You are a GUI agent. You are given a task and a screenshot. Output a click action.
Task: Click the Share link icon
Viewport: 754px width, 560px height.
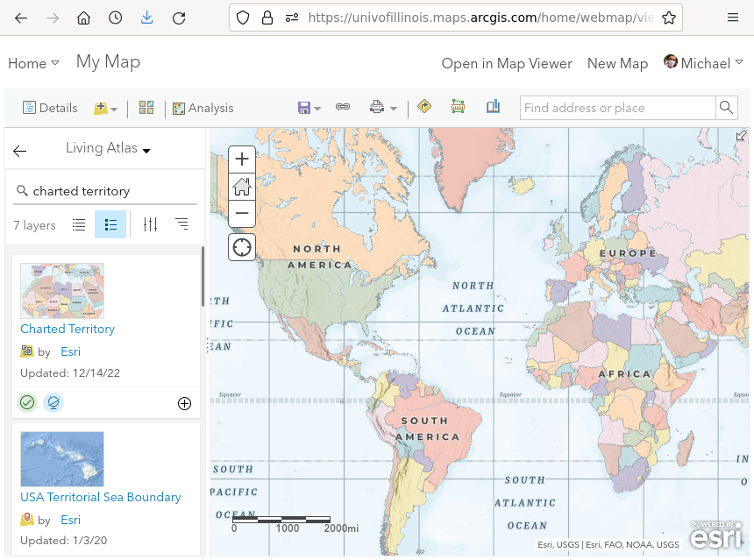pyautogui.click(x=343, y=108)
